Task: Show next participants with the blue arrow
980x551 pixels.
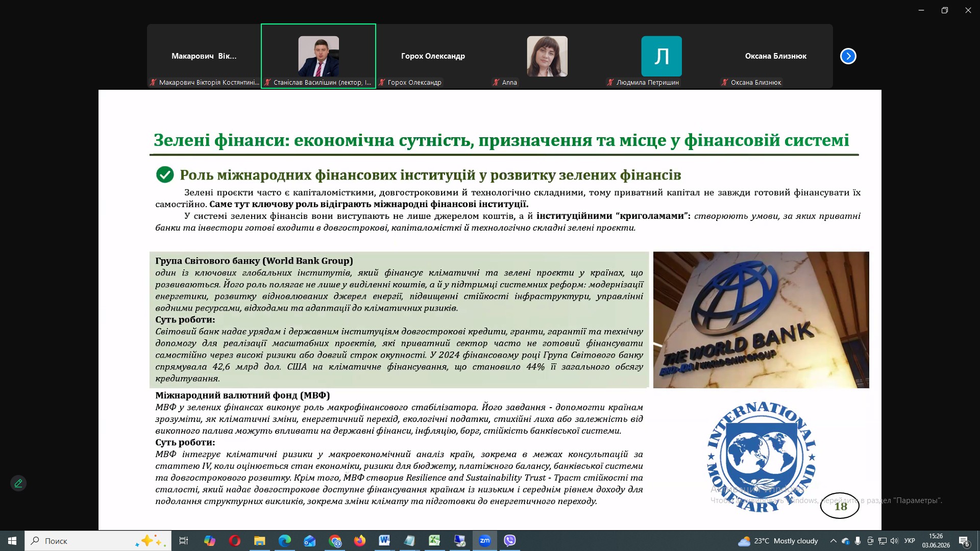Action: tap(848, 56)
